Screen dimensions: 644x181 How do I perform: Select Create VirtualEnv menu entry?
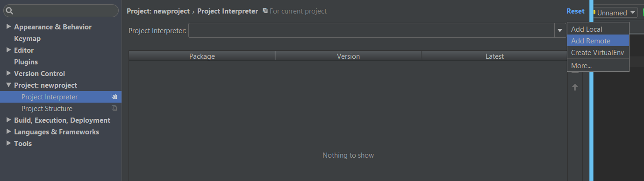pyautogui.click(x=598, y=52)
